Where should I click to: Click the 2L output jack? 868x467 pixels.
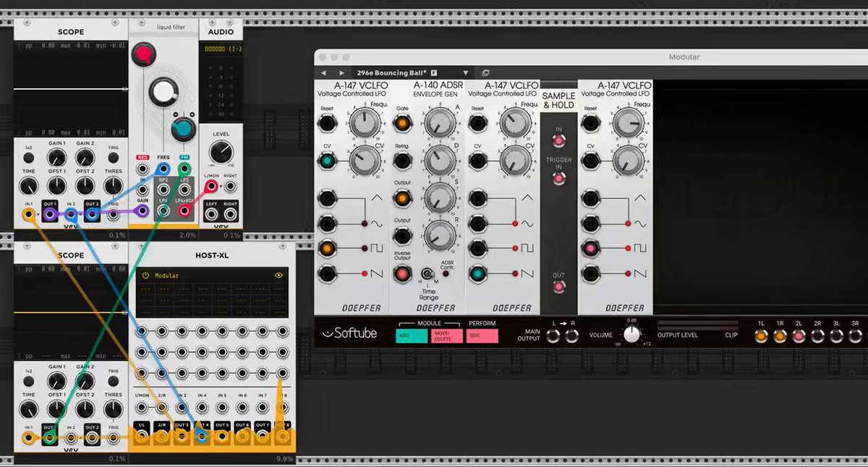[x=799, y=336]
